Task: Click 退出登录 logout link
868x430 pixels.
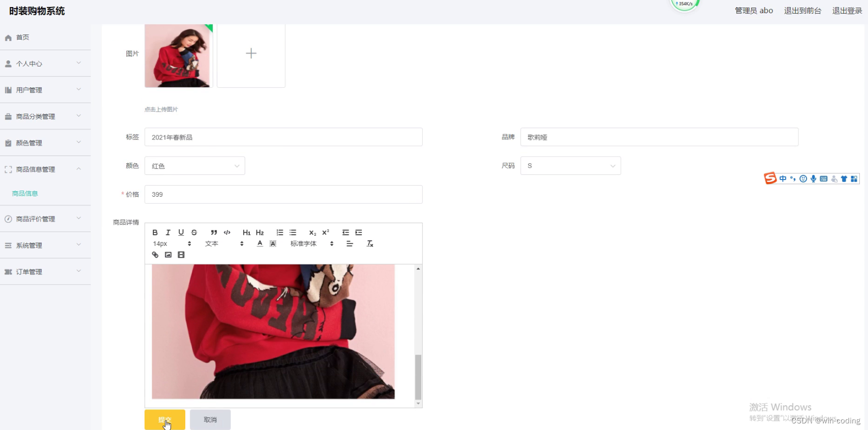Action: pos(847,11)
